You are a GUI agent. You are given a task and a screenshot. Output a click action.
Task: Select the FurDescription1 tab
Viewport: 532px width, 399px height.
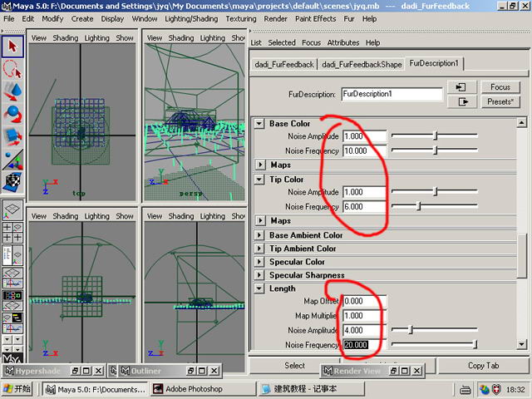pyautogui.click(x=434, y=63)
